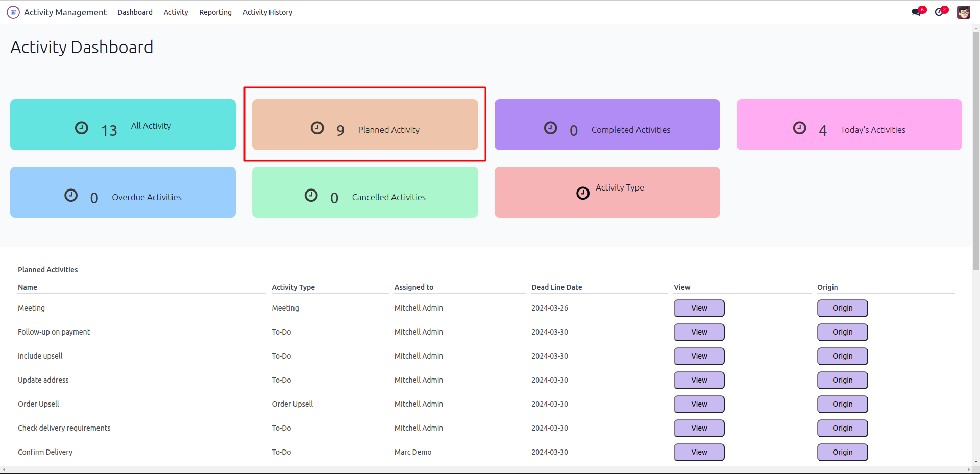Click the clock icon on All Activity card

coord(82,128)
